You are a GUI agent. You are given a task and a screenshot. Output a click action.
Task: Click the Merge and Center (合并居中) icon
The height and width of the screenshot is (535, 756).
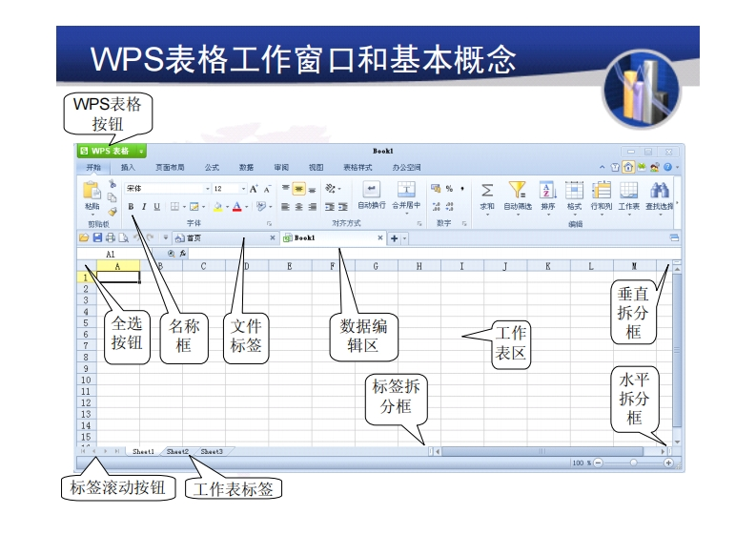point(406,189)
